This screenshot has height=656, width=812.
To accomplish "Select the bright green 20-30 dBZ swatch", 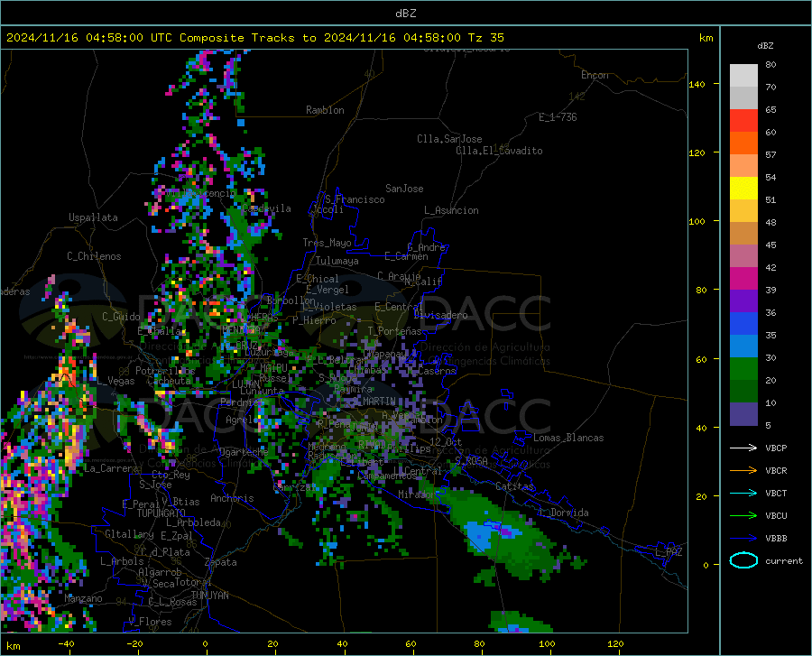I will [743, 369].
